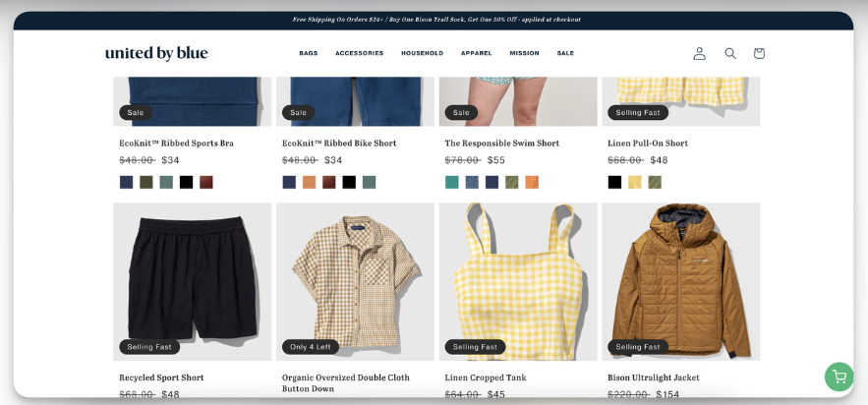Image resolution: width=868 pixels, height=405 pixels.
Task: Select black swatch for Ribbed Sports Bra
Action: (186, 182)
